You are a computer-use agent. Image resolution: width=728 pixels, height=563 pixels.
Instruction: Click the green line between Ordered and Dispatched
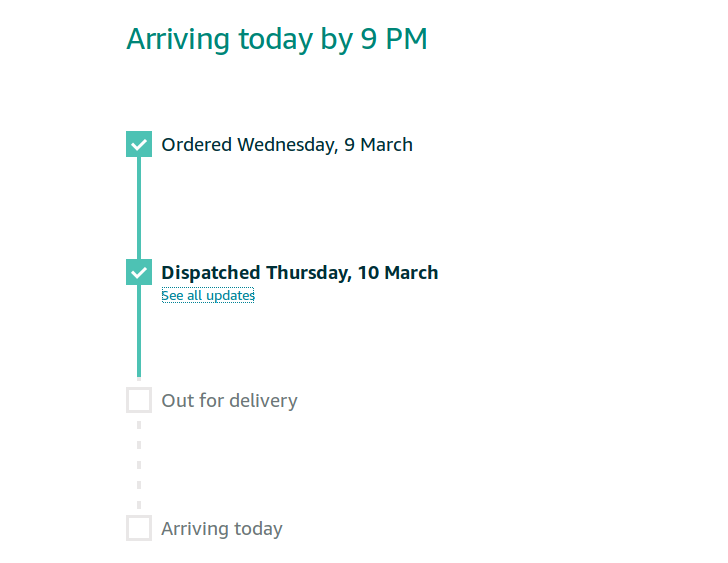click(x=139, y=208)
